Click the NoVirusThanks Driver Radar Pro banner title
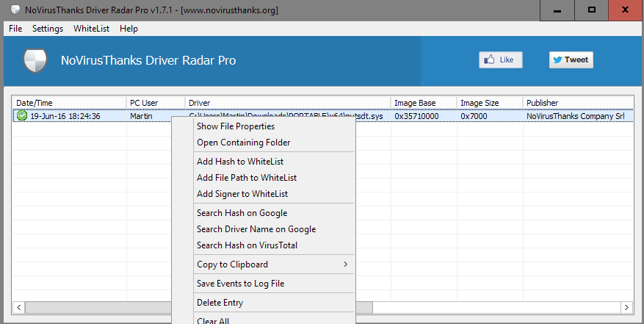Viewport: 644px width, 324px height. (x=148, y=60)
